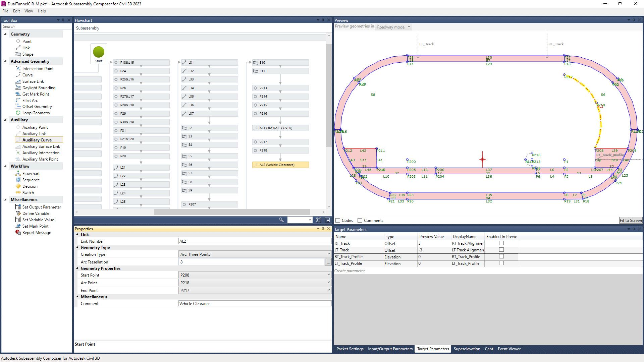
Task: Collapse the Advanced Geometry section
Action: point(5,61)
